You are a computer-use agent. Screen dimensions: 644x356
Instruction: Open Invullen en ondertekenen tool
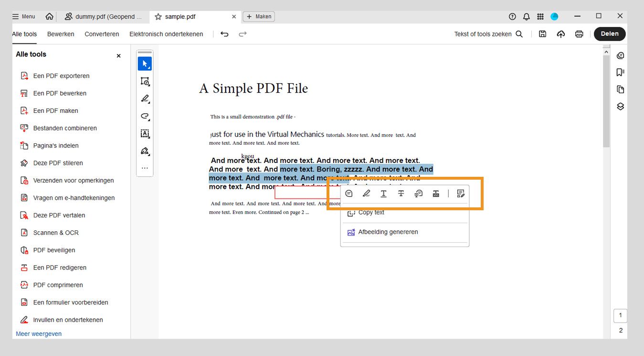(x=67, y=320)
